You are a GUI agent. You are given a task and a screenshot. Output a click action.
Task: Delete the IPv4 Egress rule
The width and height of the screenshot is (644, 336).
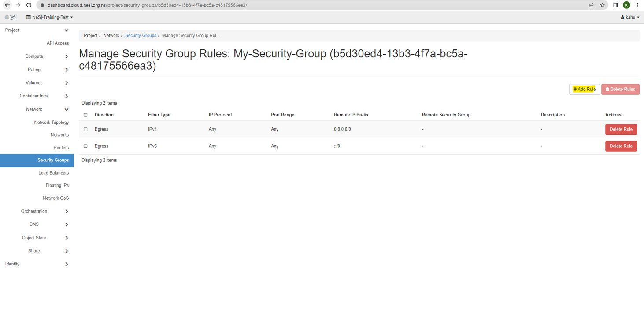pyautogui.click(x=621, y=129)
